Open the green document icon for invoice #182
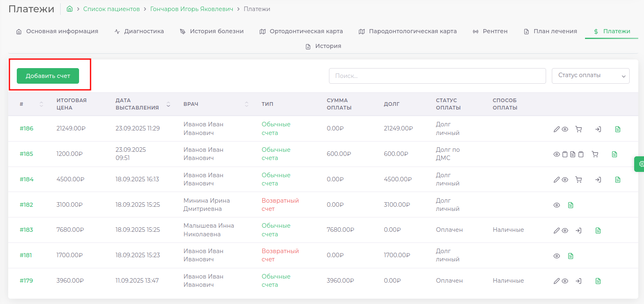 pyautogui.click(x=571, y=205)
